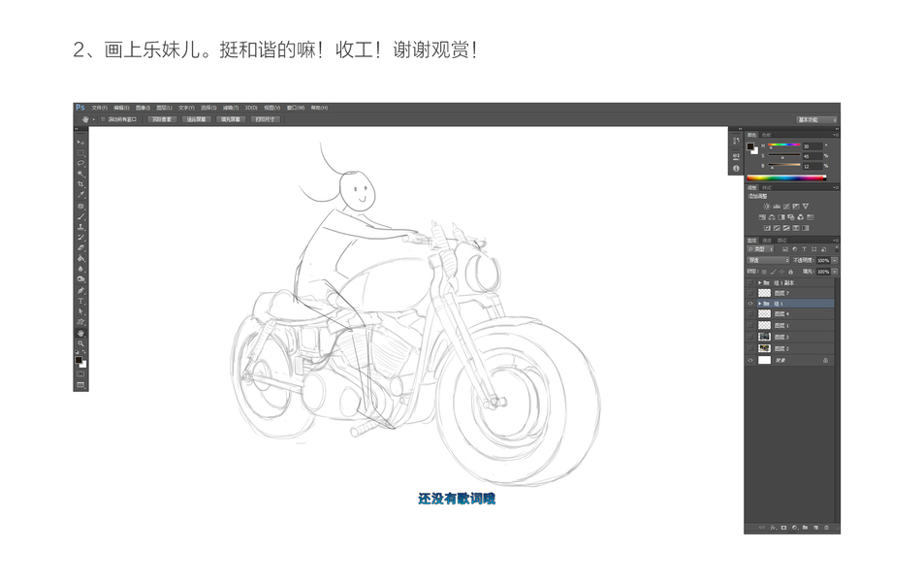The width and height of the screenshot is (924, 582).
Task: Expand the 组 1 副本 group
Action: (759, 282)
